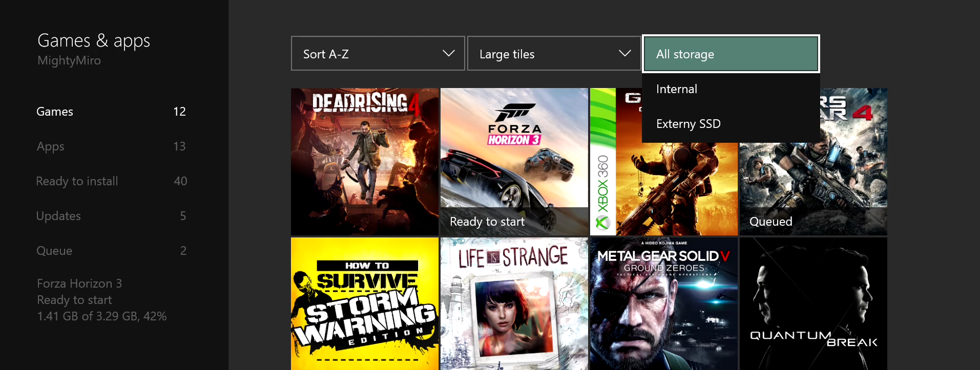Click the Updates count 5
The width and height of the screenshot is (980, 370).
tap(183, 216)
